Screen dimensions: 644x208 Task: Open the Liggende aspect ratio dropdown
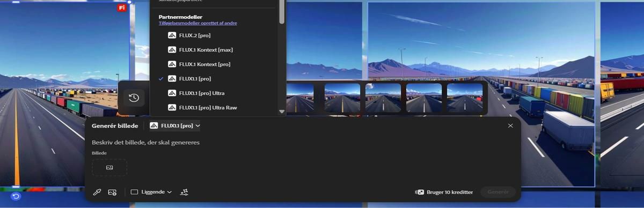(x=151, y=192)
